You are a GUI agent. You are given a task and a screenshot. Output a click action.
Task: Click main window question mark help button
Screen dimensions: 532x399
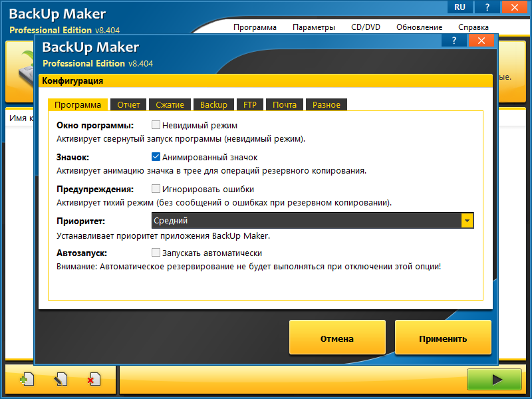point(487,7)
